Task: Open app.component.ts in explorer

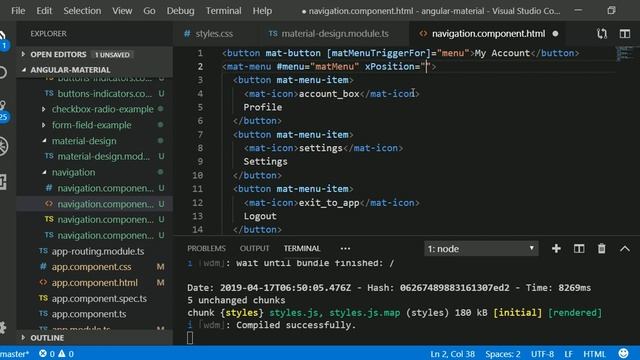Action: [89, 314]
